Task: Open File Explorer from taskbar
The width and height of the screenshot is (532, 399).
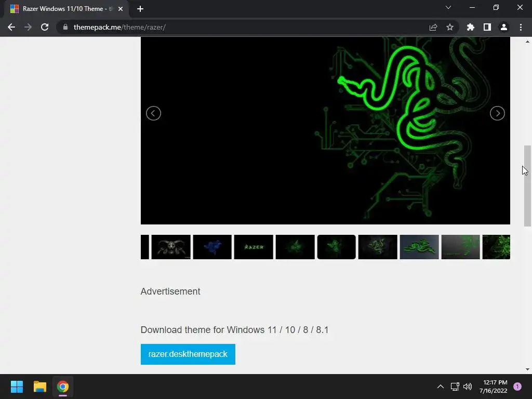Action: 39,387
